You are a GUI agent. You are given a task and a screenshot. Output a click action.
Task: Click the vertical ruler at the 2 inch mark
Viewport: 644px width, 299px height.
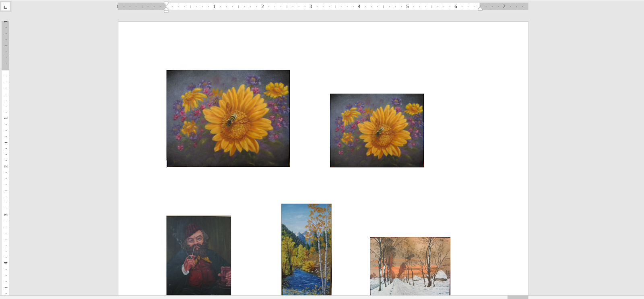(6, 166)
